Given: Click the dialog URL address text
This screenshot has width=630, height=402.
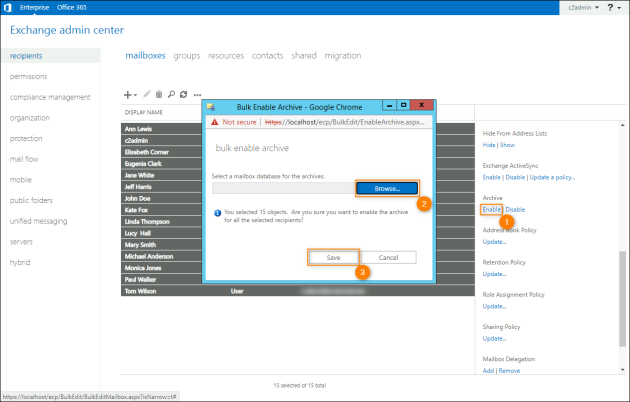Looking at the screenshot, I should (344, 122).
